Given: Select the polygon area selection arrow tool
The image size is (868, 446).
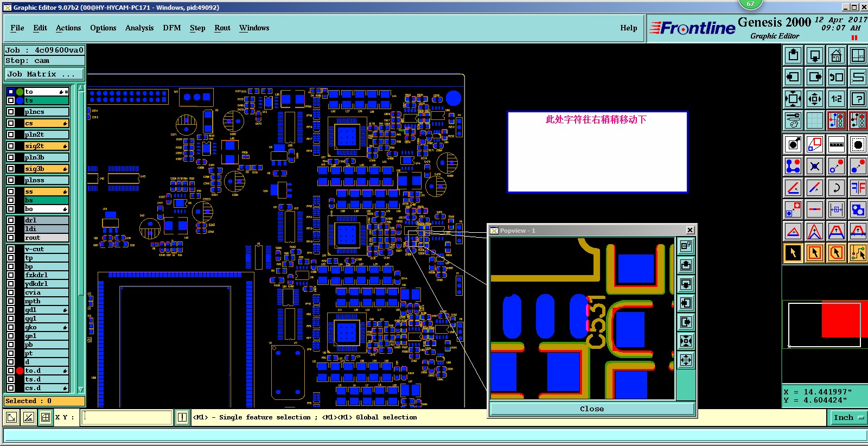Looking at the screenshot, I should coord(837,253).
